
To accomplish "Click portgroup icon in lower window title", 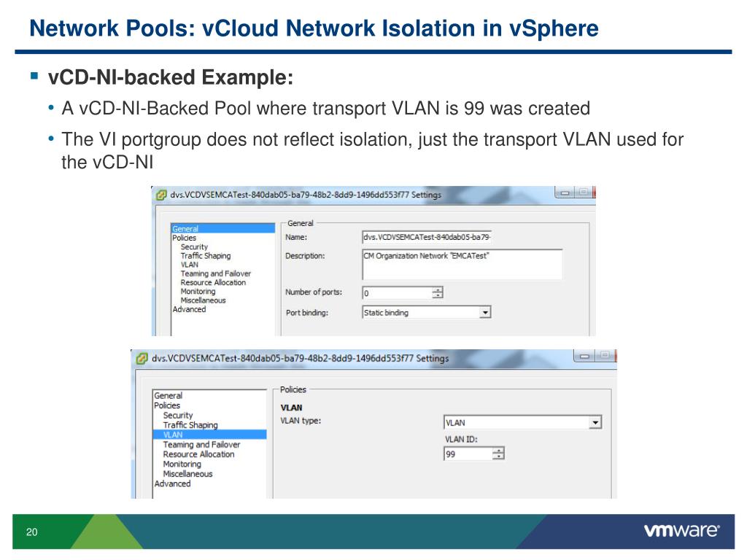I will (142, 358).
